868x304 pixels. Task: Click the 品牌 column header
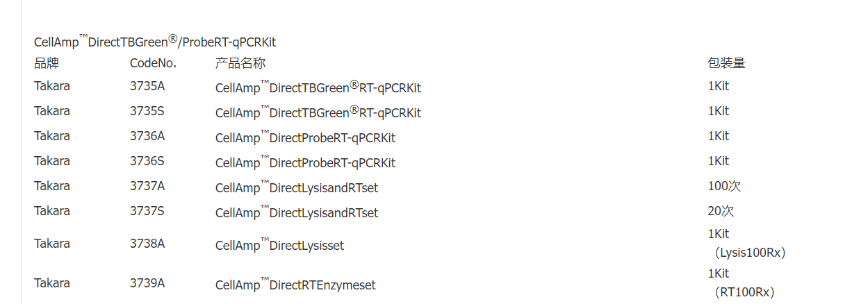pyautogui.click(x=47, y=63)
